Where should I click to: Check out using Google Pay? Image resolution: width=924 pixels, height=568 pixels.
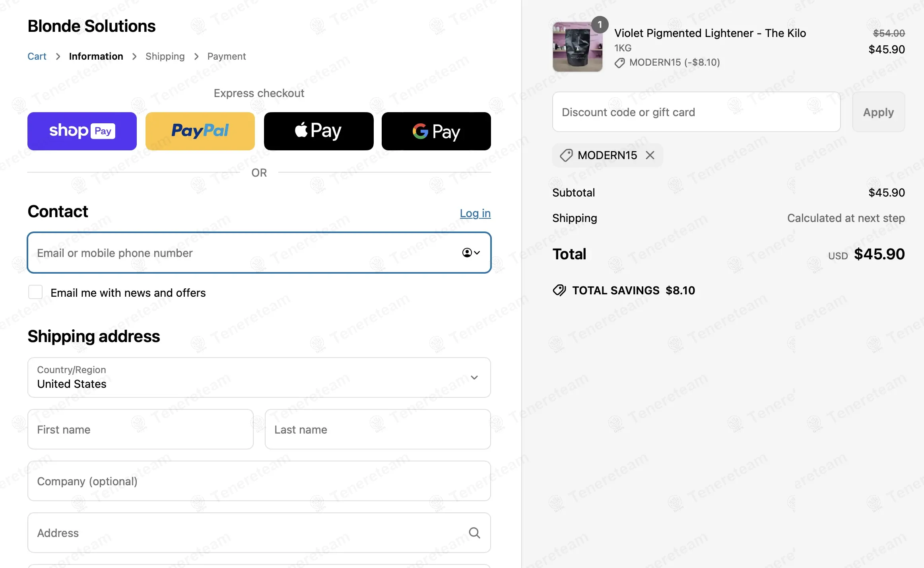click(436, 131)
